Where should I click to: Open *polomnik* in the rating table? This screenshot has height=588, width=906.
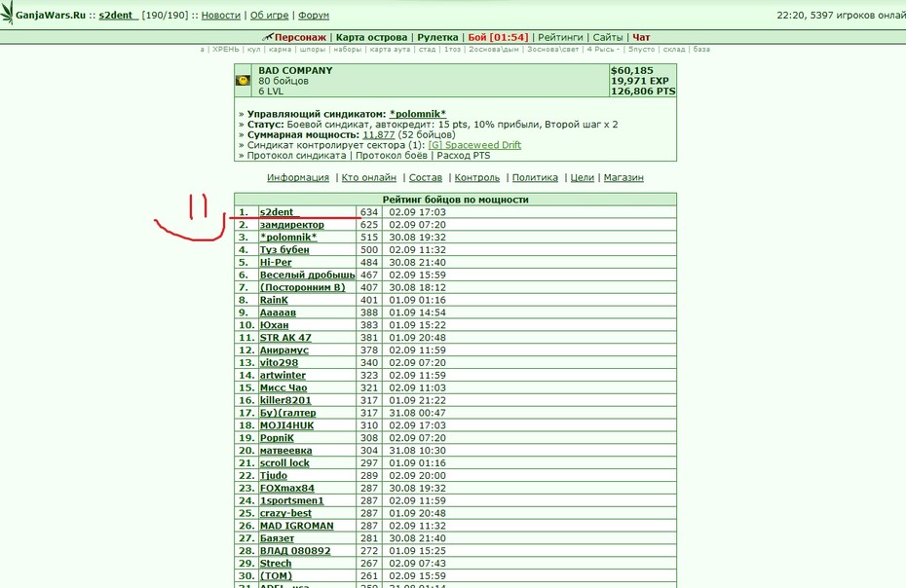coord(287,238)
